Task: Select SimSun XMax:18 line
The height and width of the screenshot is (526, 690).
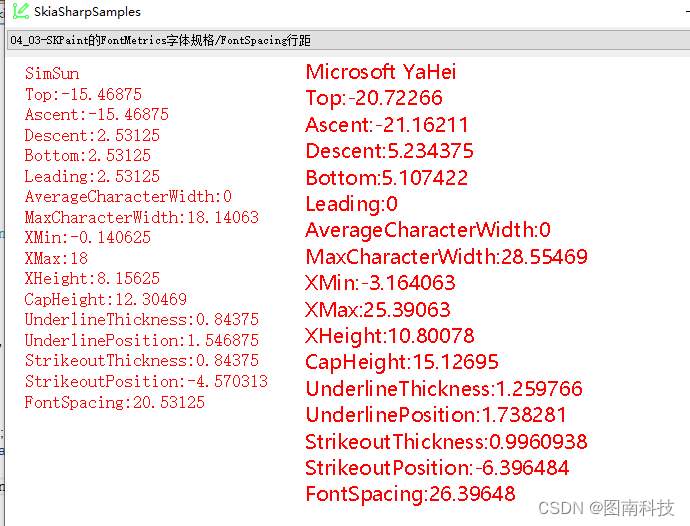Action: click(56, 258)
